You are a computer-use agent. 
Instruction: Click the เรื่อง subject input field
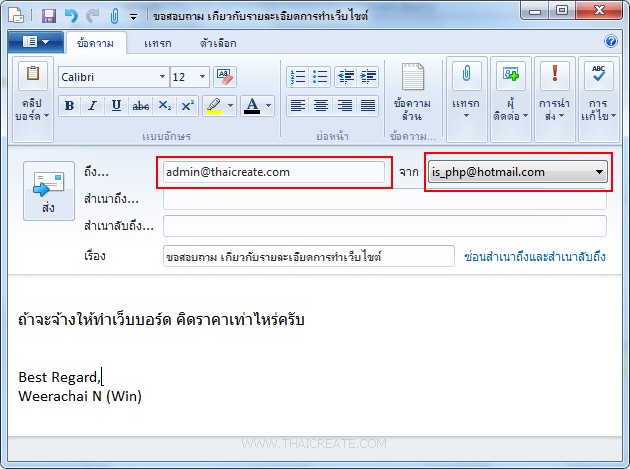tap(309, 256)
